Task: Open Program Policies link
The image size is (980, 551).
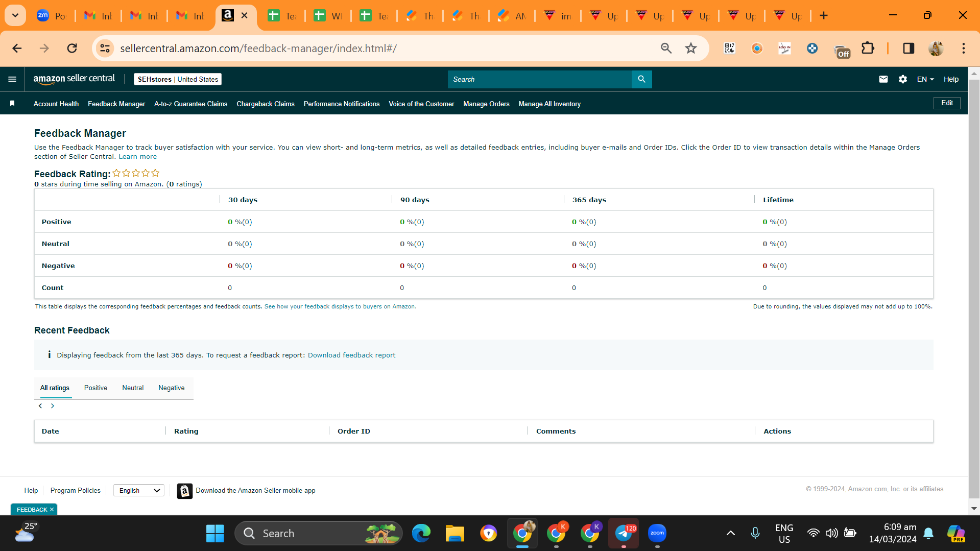Action: pyautogui.click(x=76, y=491)
